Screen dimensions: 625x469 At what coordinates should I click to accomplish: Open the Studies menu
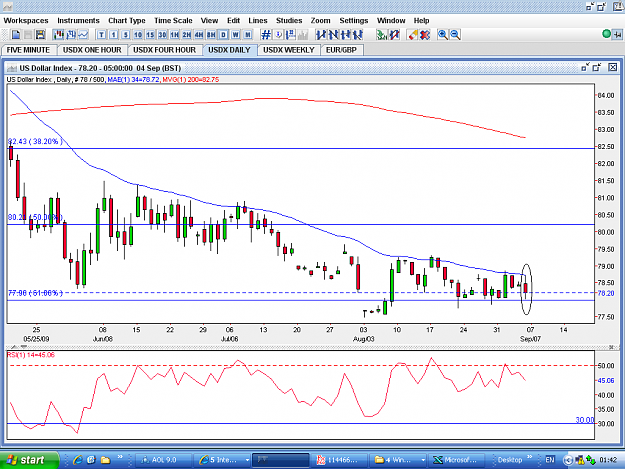[x=289, y=21]
